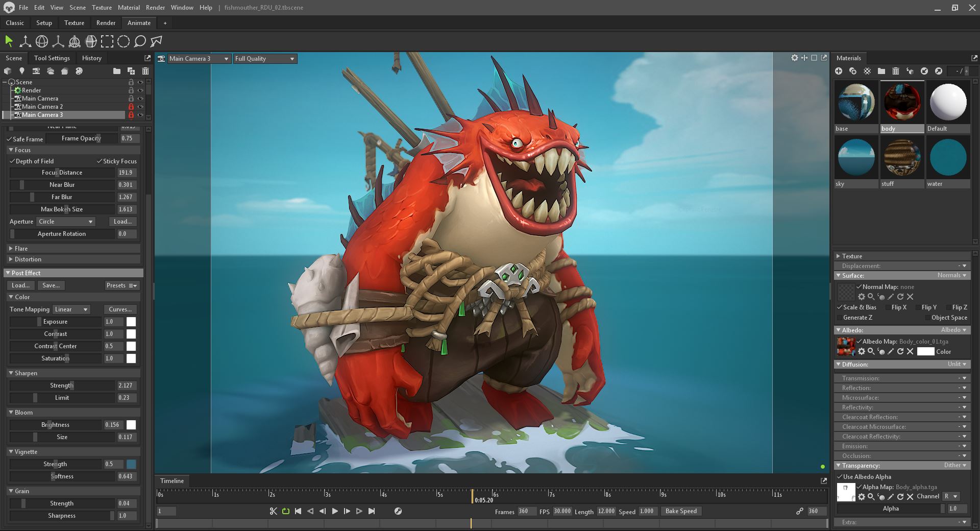
Task: Open the viewport settings gear icon
Action: [x=794, y=58]
